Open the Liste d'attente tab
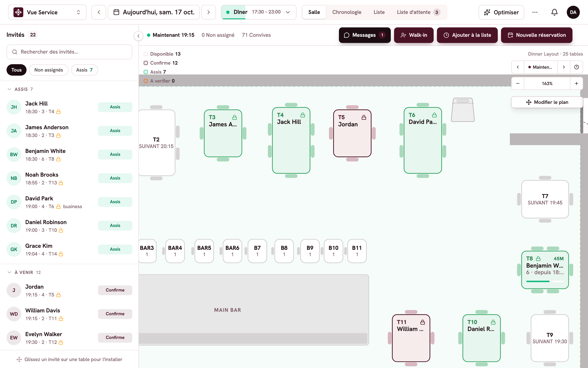Image resolution: width=588 pixels, height=368 pixels. click(418, 12)
